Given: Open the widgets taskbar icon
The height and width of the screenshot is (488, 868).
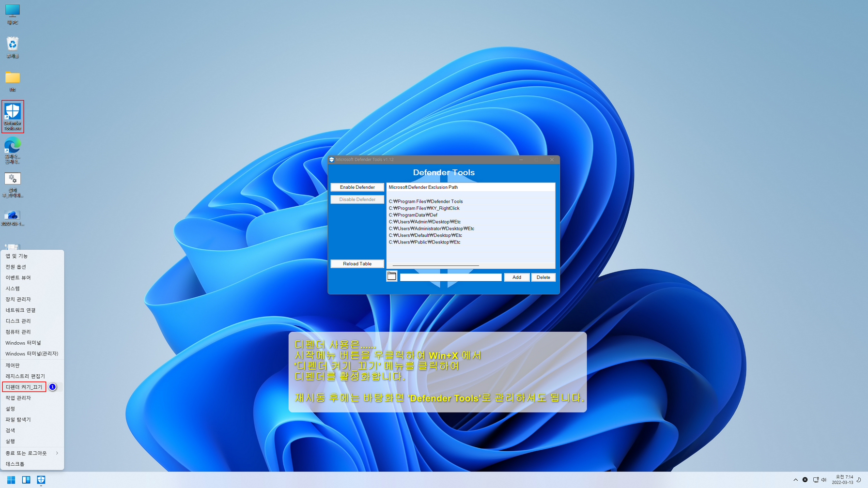Looking at the screenshot, I should click(x=26, y=480).
